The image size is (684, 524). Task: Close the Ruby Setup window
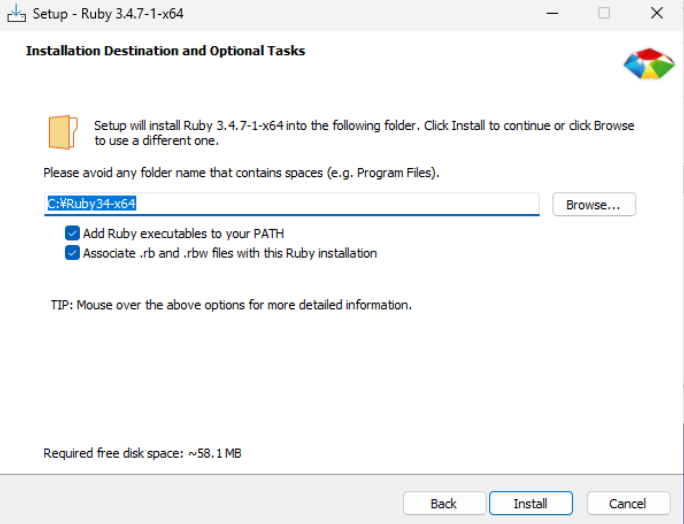(x=655, y=14)
